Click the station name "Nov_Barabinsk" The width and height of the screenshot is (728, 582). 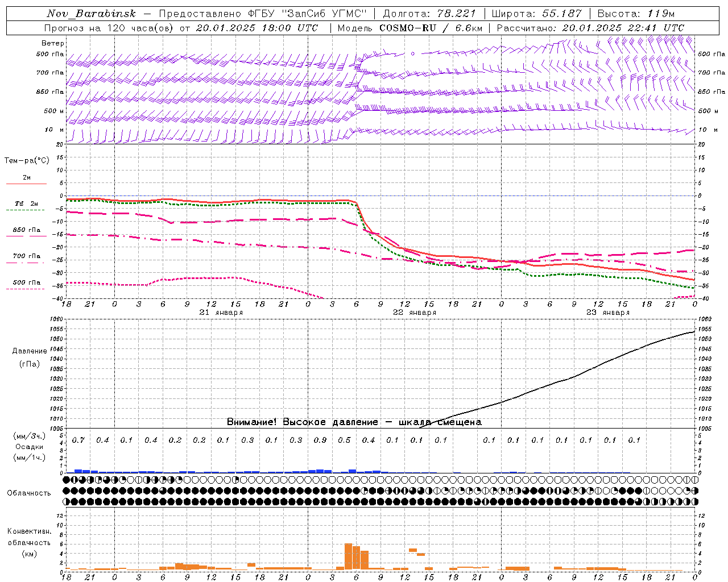(91, 14)
